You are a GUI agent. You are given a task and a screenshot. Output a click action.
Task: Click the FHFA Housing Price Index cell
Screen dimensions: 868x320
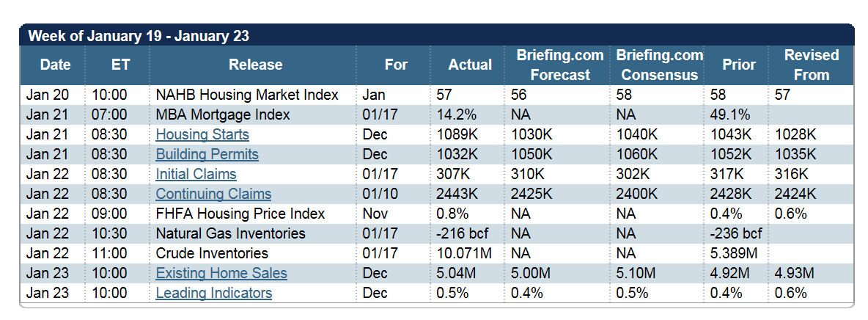click(253, 214)
